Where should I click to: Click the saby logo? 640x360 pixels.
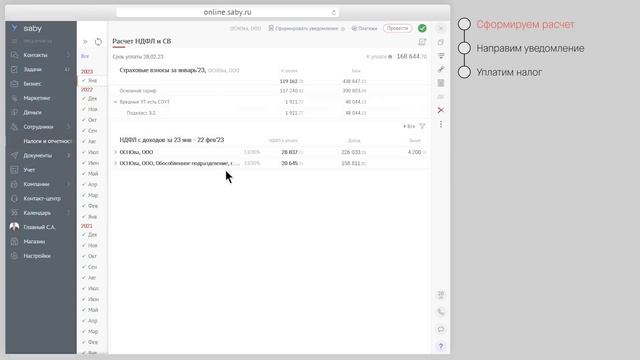point(27,28)
